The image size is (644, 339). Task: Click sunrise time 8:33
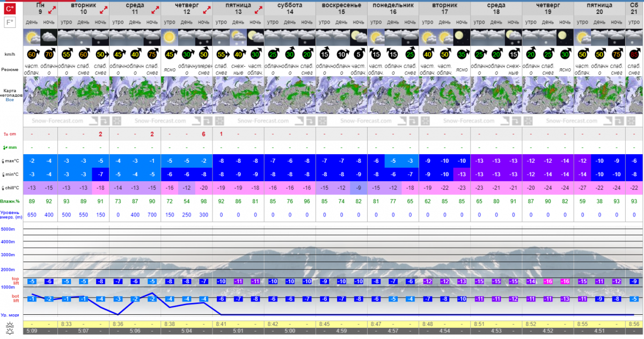pyautogui.click(x=66, y=324)
